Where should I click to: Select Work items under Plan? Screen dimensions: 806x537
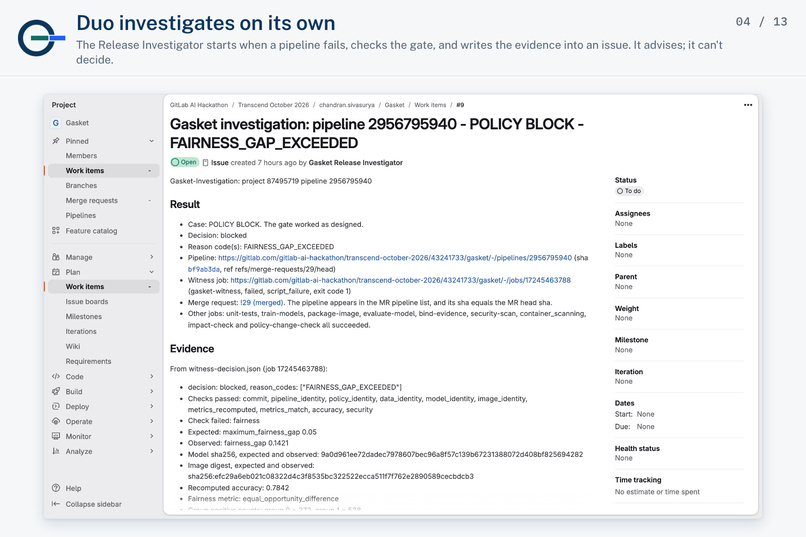[x=104, y=287]
